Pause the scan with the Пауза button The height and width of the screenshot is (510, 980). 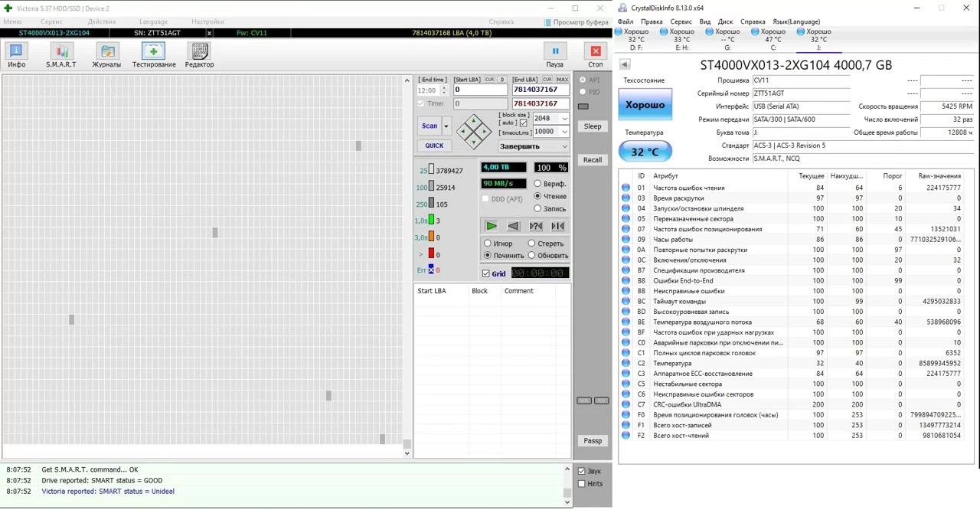pos(555,55)
